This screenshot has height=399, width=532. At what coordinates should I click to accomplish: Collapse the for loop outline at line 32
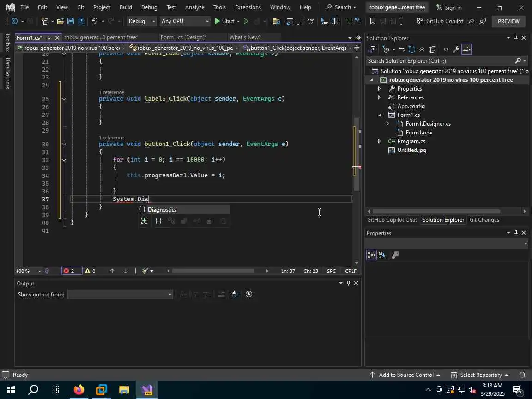pos(64,159)
